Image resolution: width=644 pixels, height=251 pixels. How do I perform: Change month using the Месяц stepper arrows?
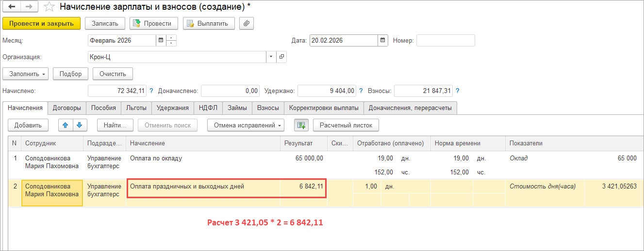[171, 40]
